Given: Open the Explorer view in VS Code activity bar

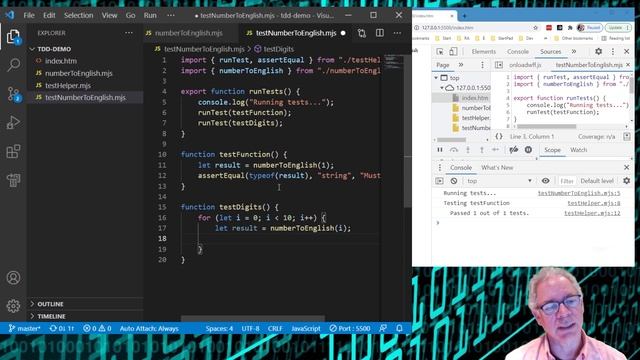Looking at the screenshot, I should pyautogui.click(x=13, y=37).
